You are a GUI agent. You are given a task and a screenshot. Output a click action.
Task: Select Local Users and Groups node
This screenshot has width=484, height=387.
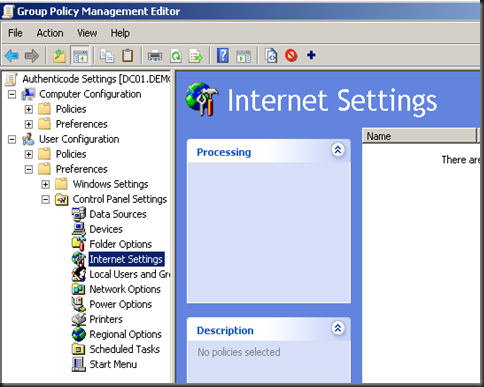(x=129, y=274)
